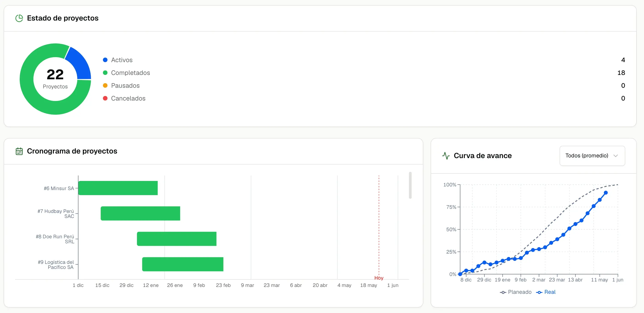The width and height of the screenshot is (644, 313).
Task: Toggle the Planeado series in chart legend
Action: coord(515,292)
